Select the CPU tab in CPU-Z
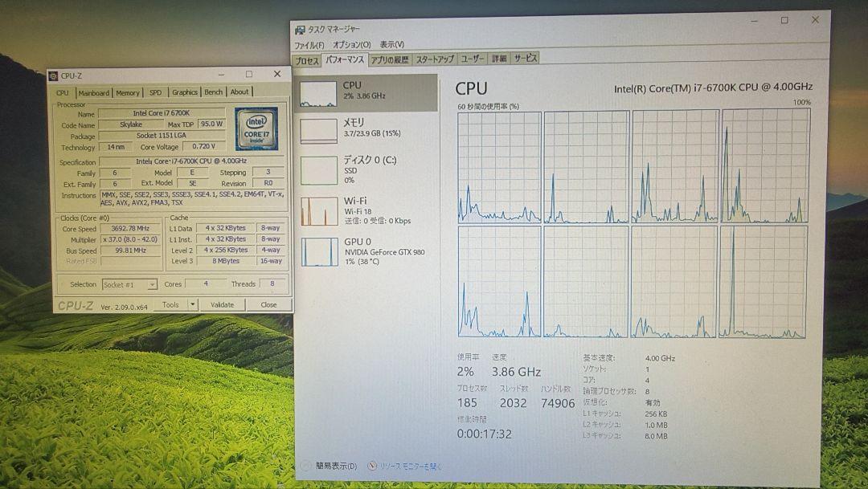The image size is (868, 489). coord(63,93)
